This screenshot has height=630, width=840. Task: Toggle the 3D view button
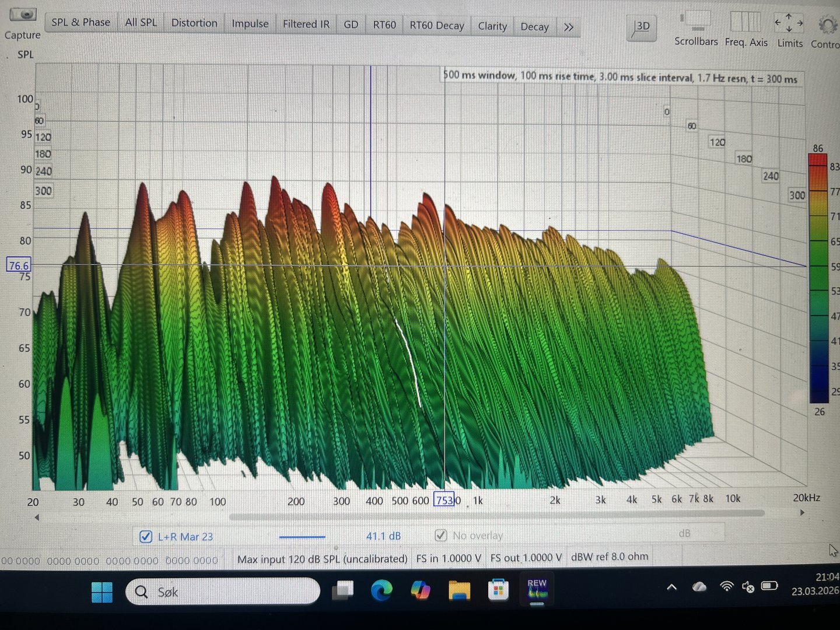(x=642, y=27)
